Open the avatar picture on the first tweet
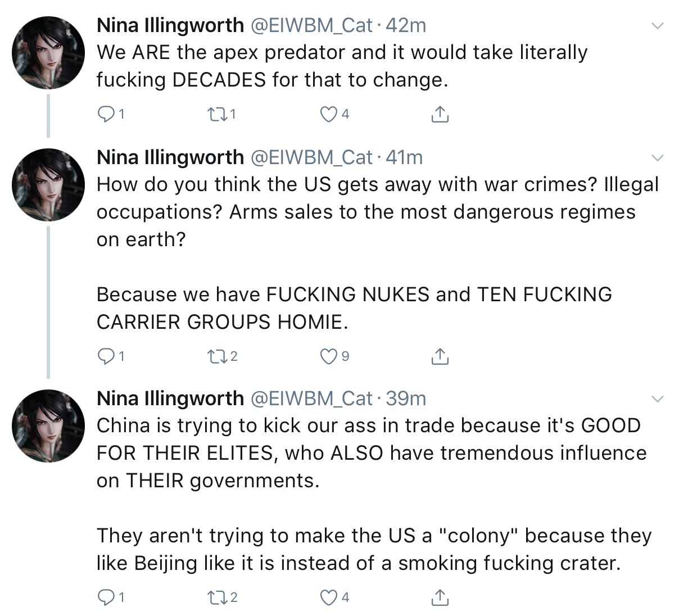The image size is (679, 616). pos(48,53)
